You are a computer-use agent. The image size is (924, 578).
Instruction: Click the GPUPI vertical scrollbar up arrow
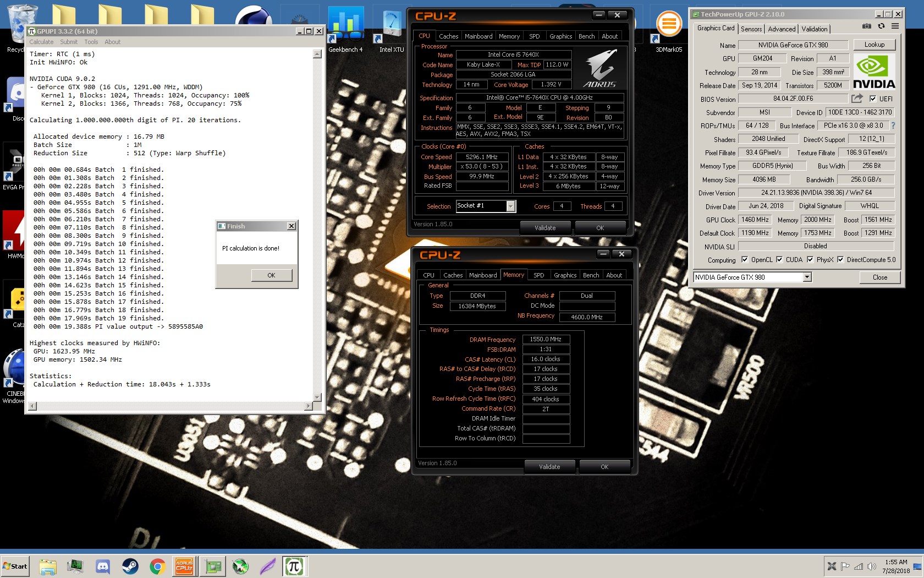pyautogui.click(x=317, y=54)
